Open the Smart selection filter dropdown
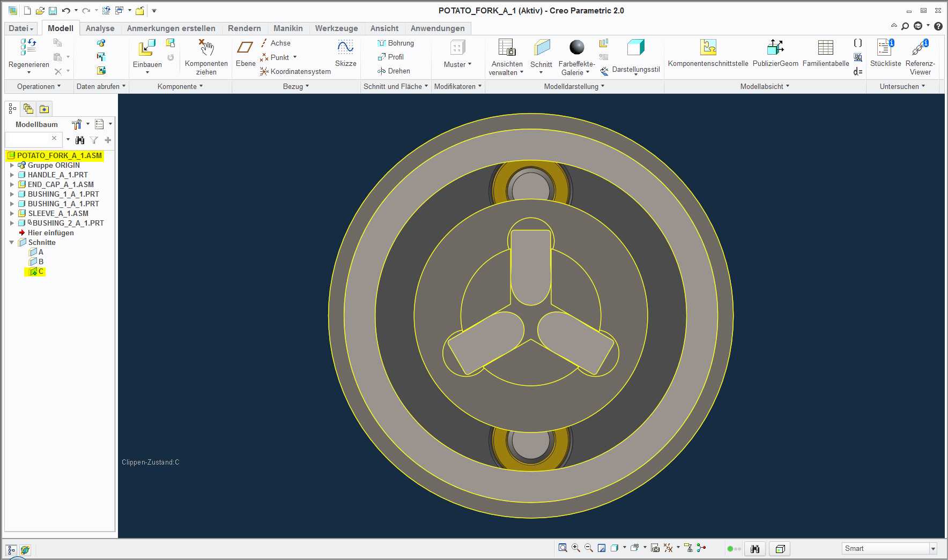948x560 pixels. 933,548
